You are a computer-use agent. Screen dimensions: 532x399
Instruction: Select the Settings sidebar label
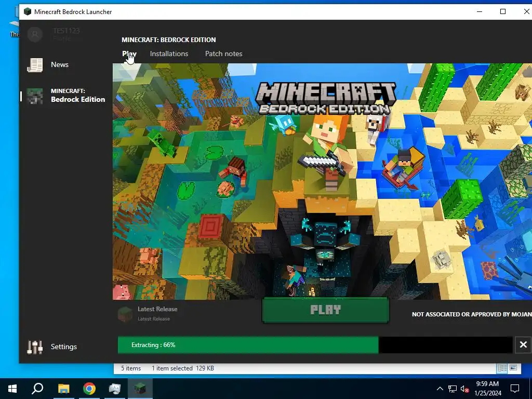(x=64, y=347)
